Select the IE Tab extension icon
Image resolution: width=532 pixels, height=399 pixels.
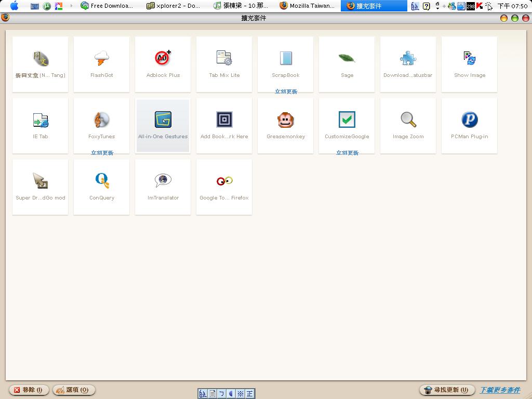(41, 120)
